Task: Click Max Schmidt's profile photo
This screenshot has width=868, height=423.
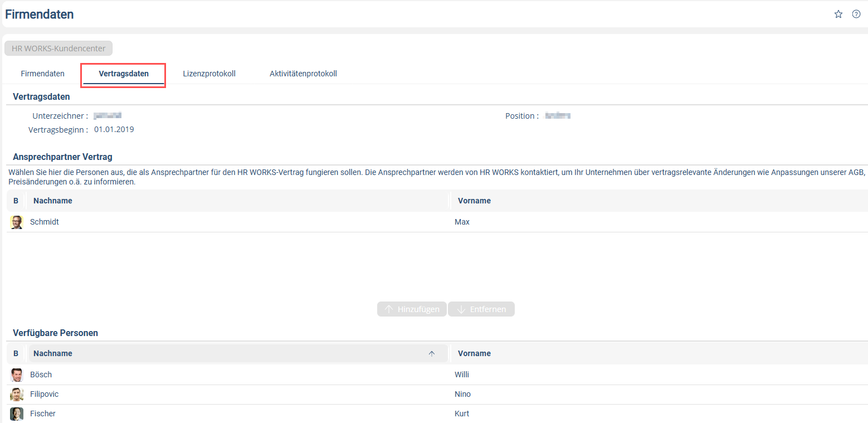Action: click(16, 222)
